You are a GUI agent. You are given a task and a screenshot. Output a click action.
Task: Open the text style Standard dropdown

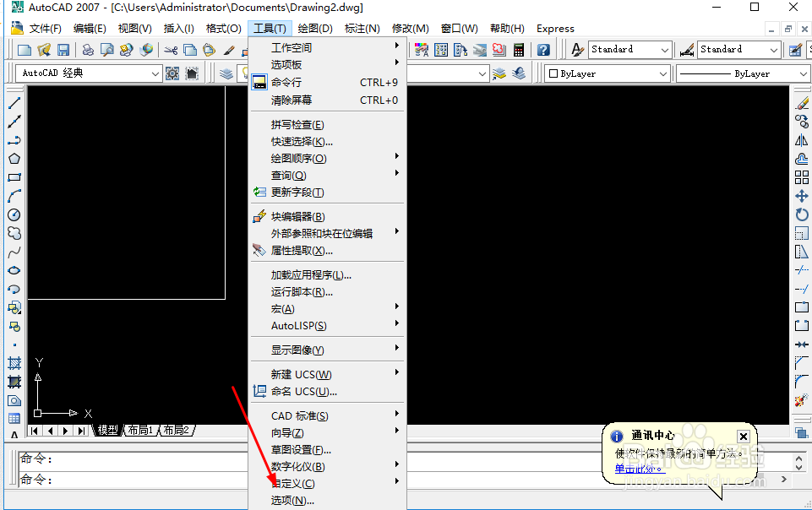[630, 50]
